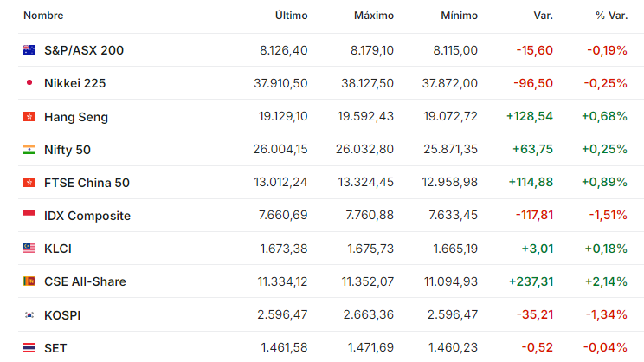Click the Hong Kong flag beside Hang Seng

pyautogui.click(x=29, y=117)
